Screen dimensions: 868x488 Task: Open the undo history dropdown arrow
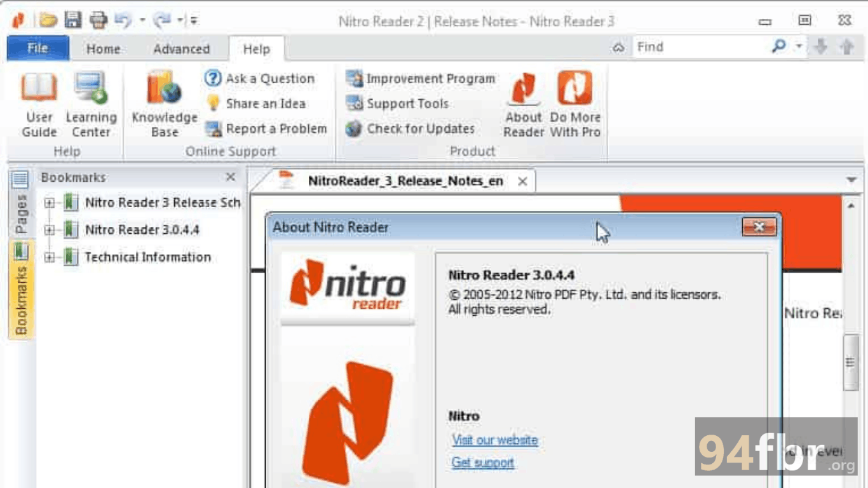[142, 20]
